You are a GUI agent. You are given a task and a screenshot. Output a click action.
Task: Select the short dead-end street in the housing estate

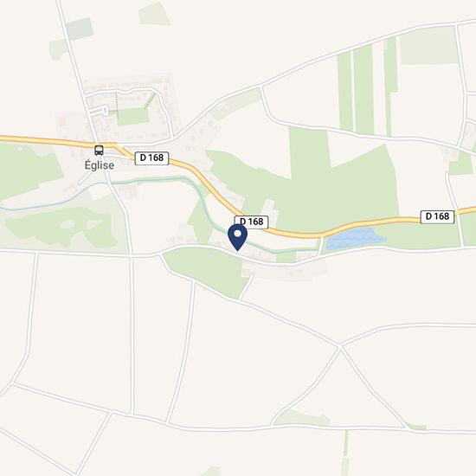pyautogui.click(x=100, y=111)
